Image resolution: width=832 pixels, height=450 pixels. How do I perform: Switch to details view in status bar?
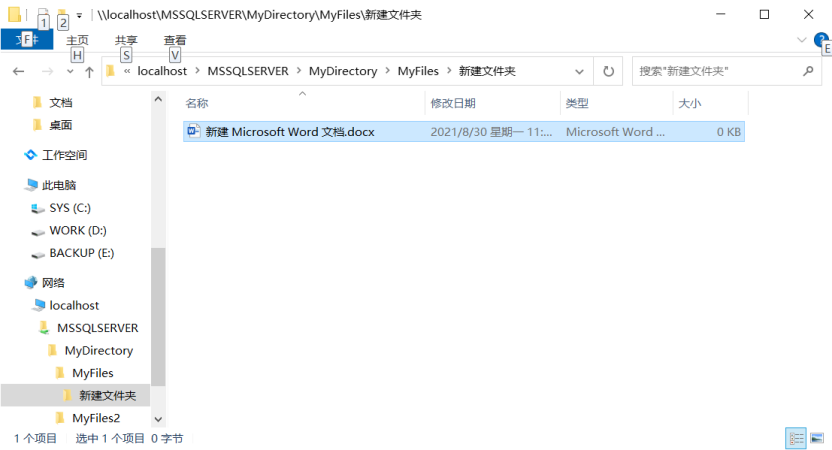click(796, 438)
